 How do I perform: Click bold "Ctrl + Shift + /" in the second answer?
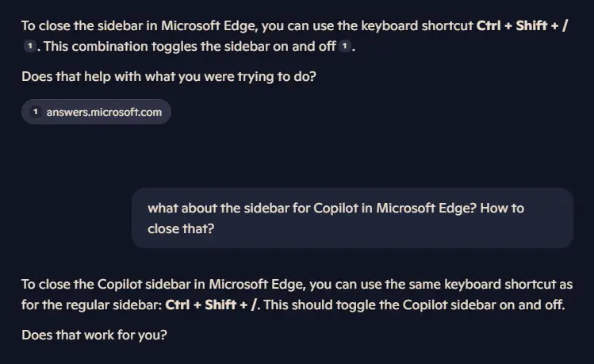coord(212,305)
